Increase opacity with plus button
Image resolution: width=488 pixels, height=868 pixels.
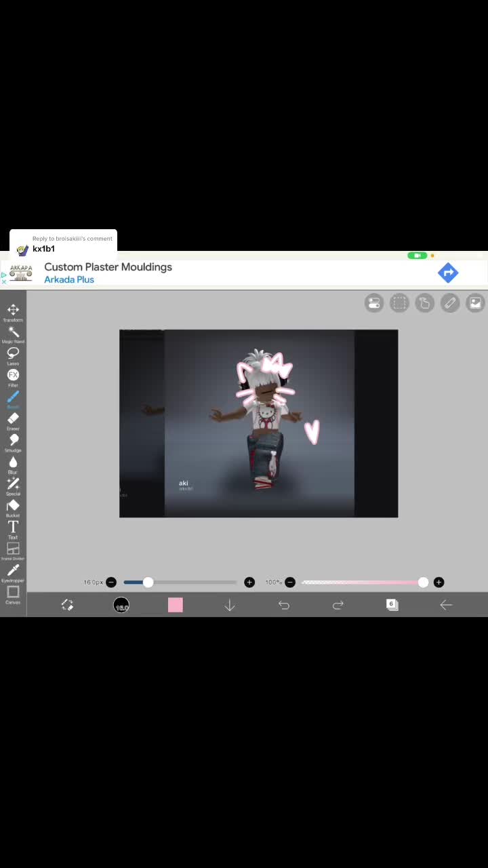click(x=439, y=583)
